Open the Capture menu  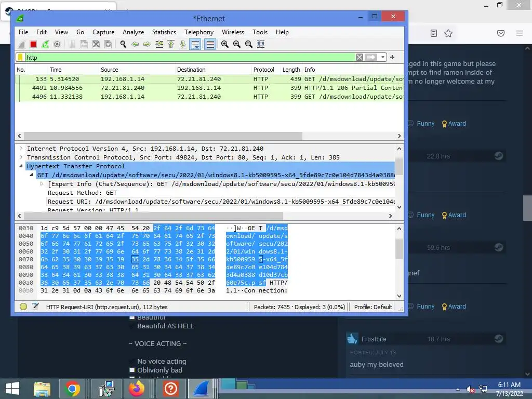(103, 32)
